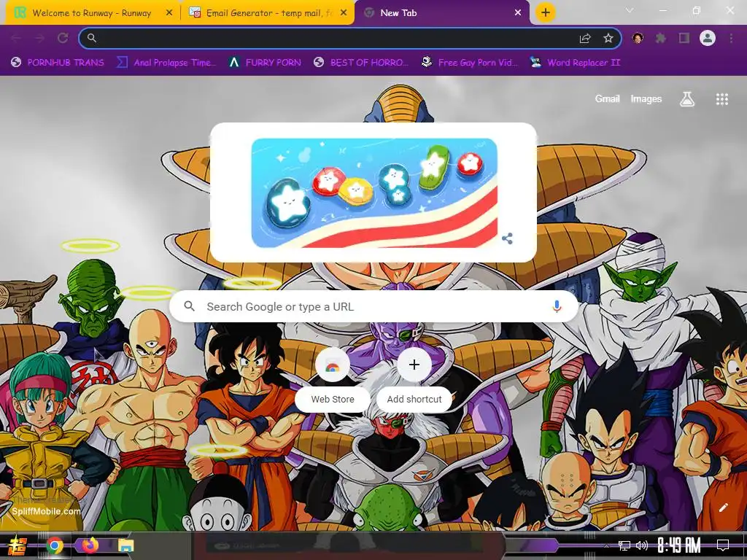Open the Word Replacer II bookmark

point(575,63)
